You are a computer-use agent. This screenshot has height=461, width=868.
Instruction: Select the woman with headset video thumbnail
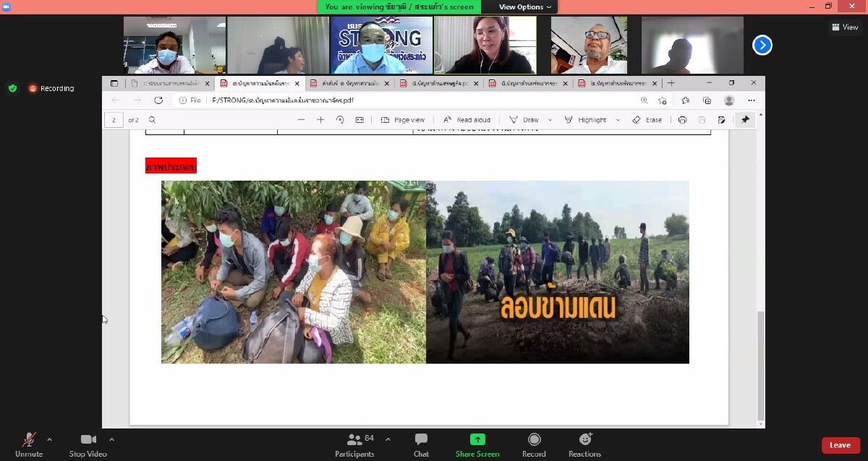tap(485, 45)
